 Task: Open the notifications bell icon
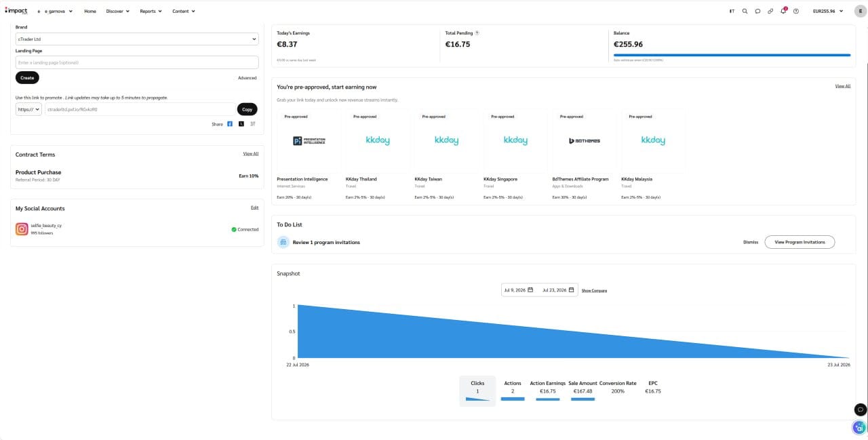pos(783,11)
